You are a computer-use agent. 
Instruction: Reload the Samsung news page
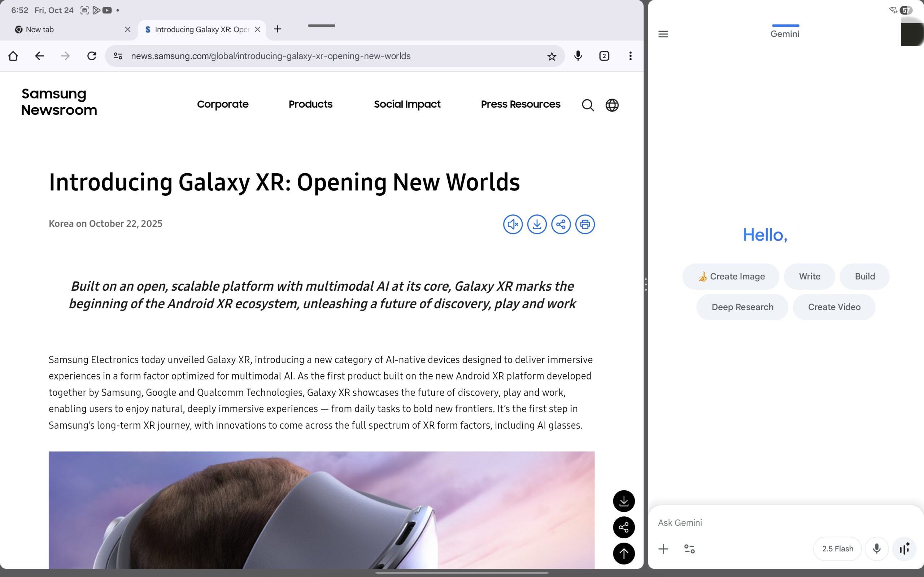[92, 56]
